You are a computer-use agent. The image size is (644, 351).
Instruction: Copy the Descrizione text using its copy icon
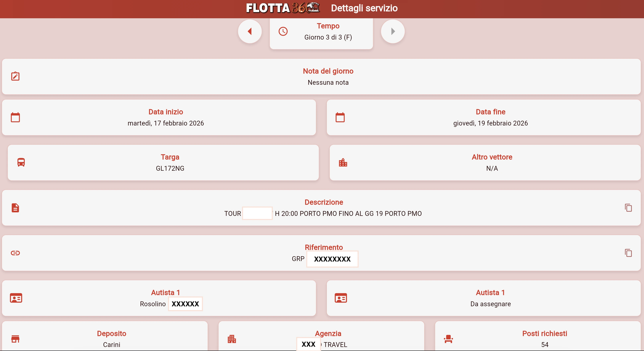(x=628, y=208)
